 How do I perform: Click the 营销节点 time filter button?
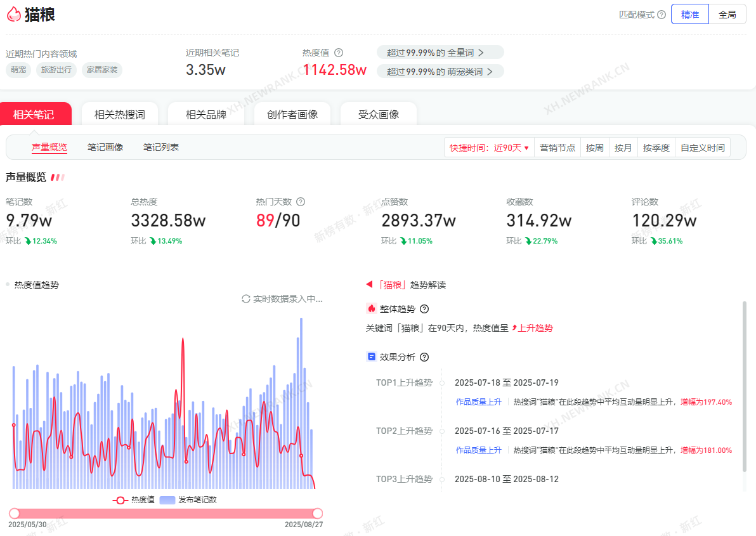[x=557, y=148]
